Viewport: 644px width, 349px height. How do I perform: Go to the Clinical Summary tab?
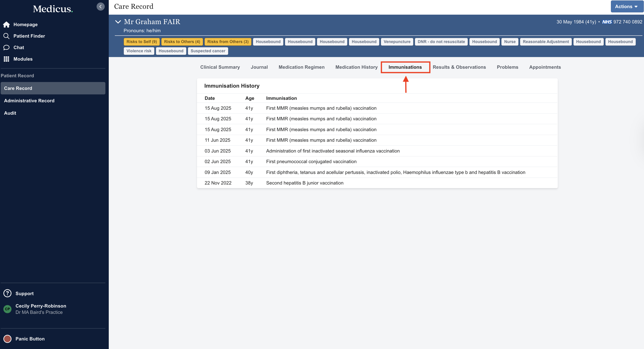pos(220,67)
